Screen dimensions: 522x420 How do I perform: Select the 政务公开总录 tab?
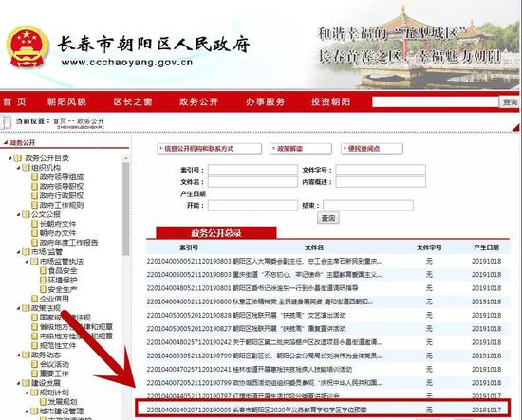point(216,233)
